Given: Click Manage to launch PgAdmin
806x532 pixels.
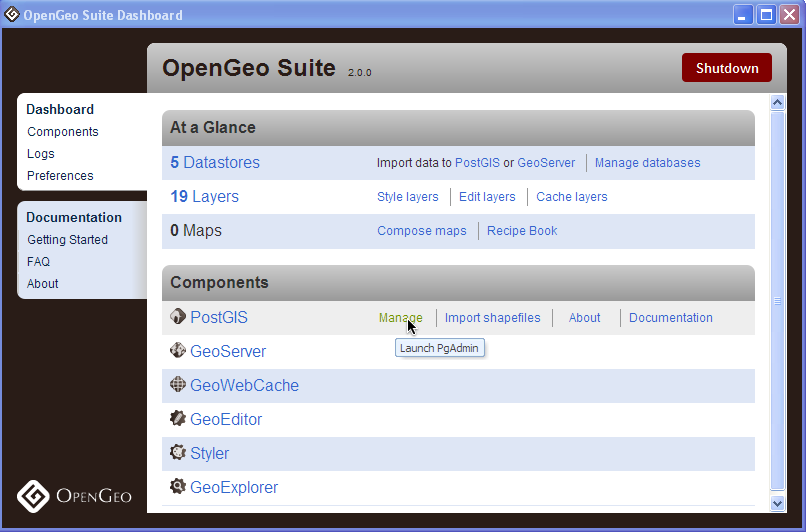Looking at the screenshot, I should click(400, 318).
